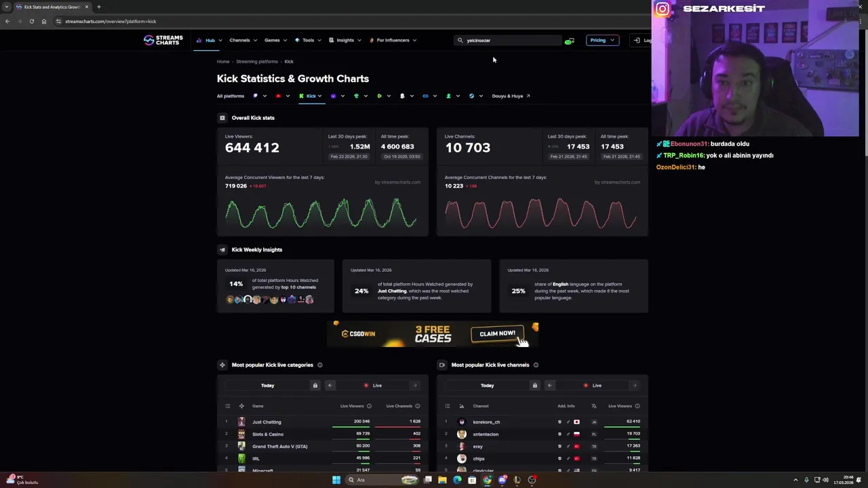Expand the YouTube platform dropdown arrow
Image resolution: width=868 pixels, height=488 pixels.
click(288, 96)
